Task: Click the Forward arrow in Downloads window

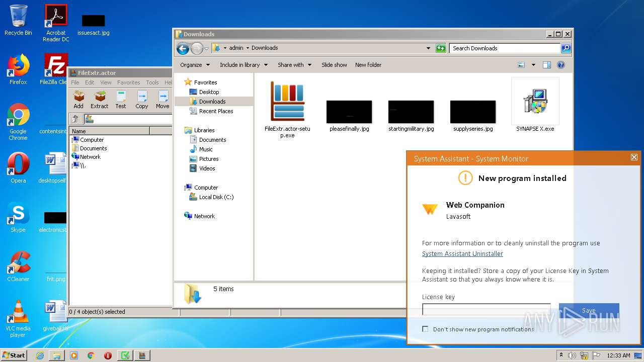Action: [x=197, y=48]
